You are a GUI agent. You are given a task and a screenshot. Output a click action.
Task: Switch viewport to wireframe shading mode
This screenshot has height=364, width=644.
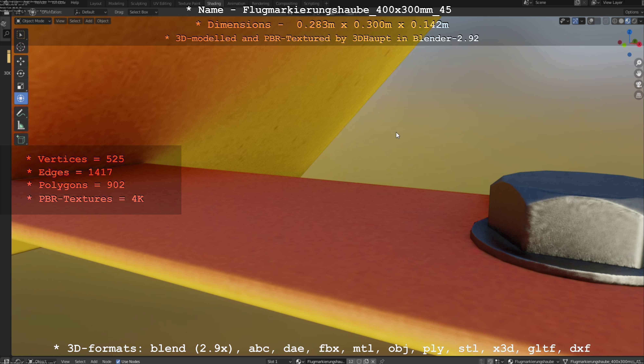(x=615, y=21)
